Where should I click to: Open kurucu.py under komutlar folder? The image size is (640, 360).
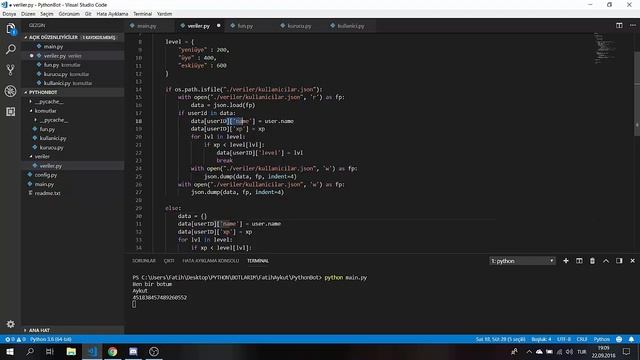pos(51,147)
